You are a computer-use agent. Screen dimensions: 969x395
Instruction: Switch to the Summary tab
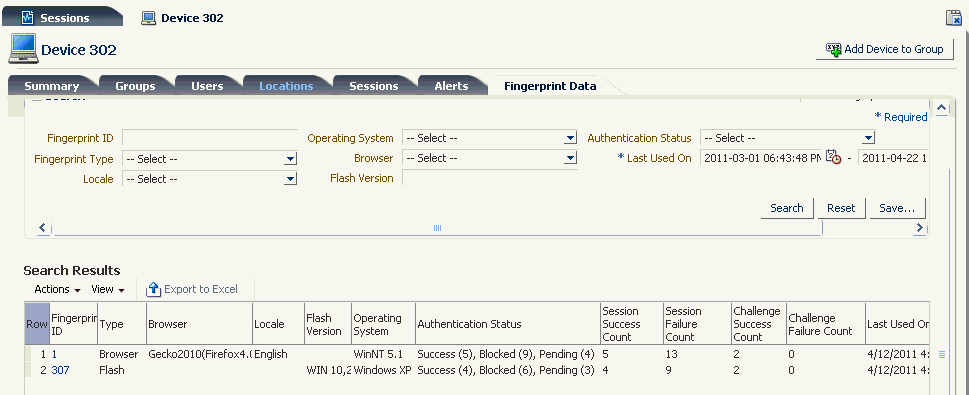(51, 86)
